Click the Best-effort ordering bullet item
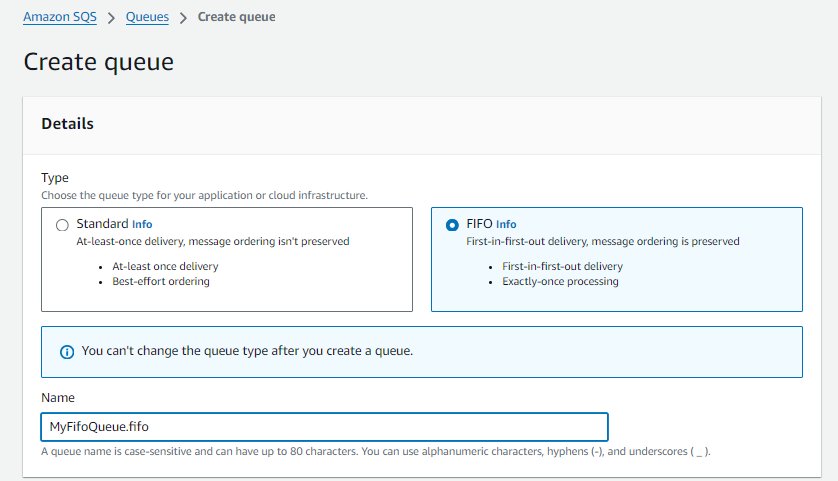This screenshot has height=481, width=838. [161, 281]
